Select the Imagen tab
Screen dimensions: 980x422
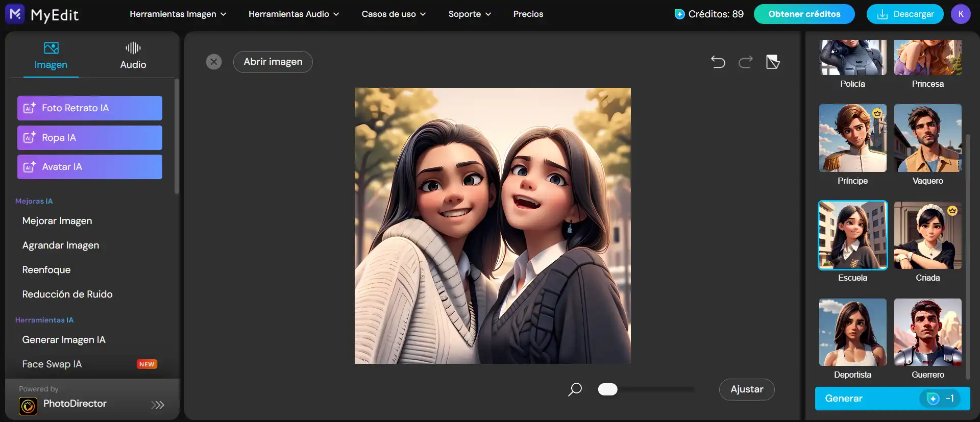pyautogui.click(x=51, y=56)
